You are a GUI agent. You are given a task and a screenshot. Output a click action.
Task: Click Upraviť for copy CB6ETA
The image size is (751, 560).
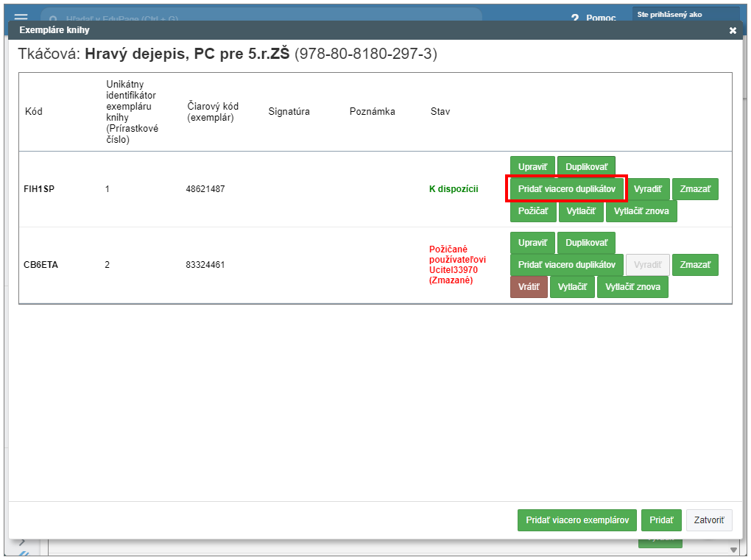point(532,243)
